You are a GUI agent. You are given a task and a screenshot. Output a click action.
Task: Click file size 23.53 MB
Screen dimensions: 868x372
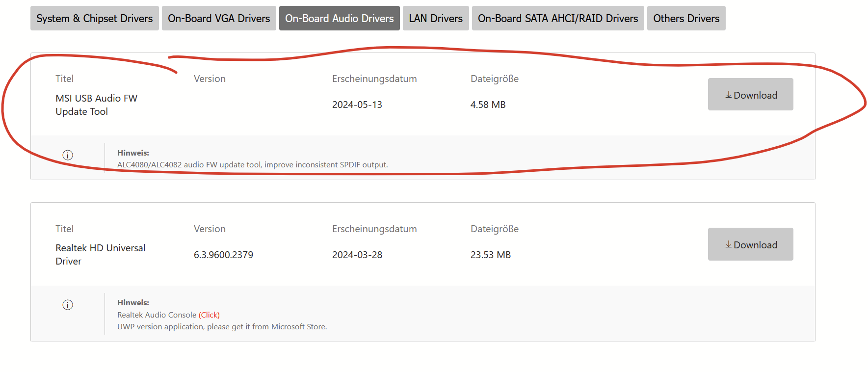[x=491, y=255]
